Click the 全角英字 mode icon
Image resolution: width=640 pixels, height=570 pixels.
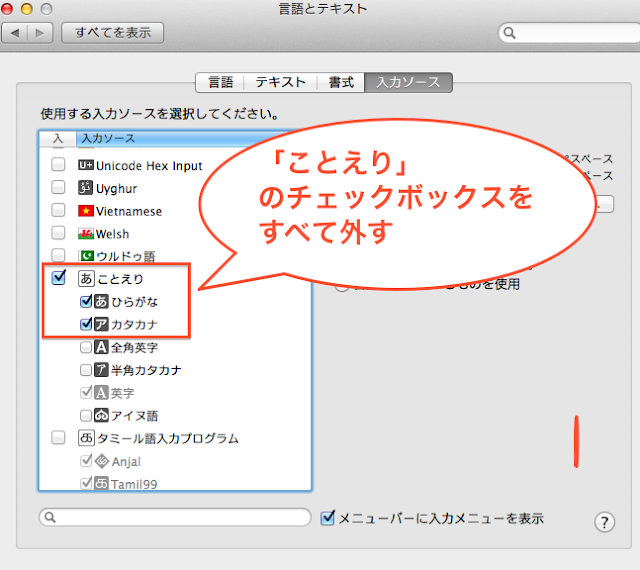click(101, 347)
